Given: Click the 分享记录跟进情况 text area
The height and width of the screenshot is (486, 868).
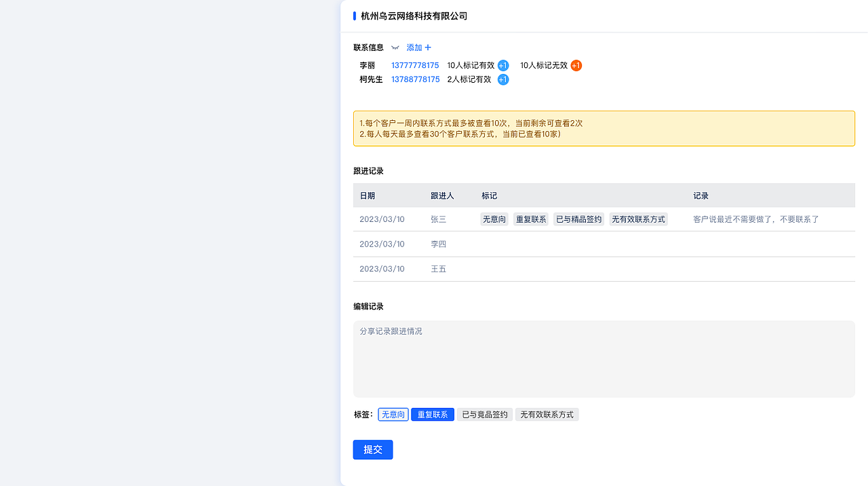Looking at the screenshot, I should (x=604, y=358).
